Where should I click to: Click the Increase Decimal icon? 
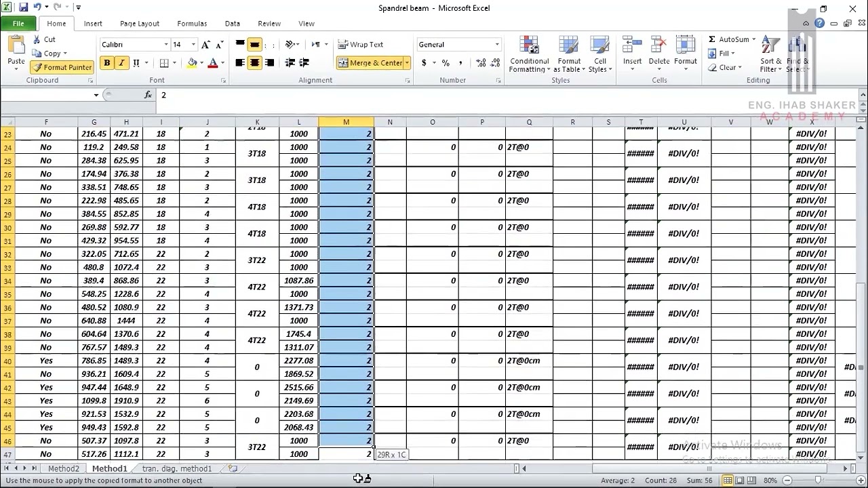pos(481,63)
